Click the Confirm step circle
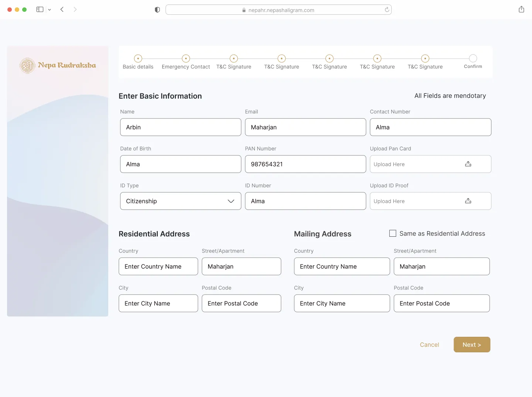The image size is (532, 397). [x=473, y=58]
